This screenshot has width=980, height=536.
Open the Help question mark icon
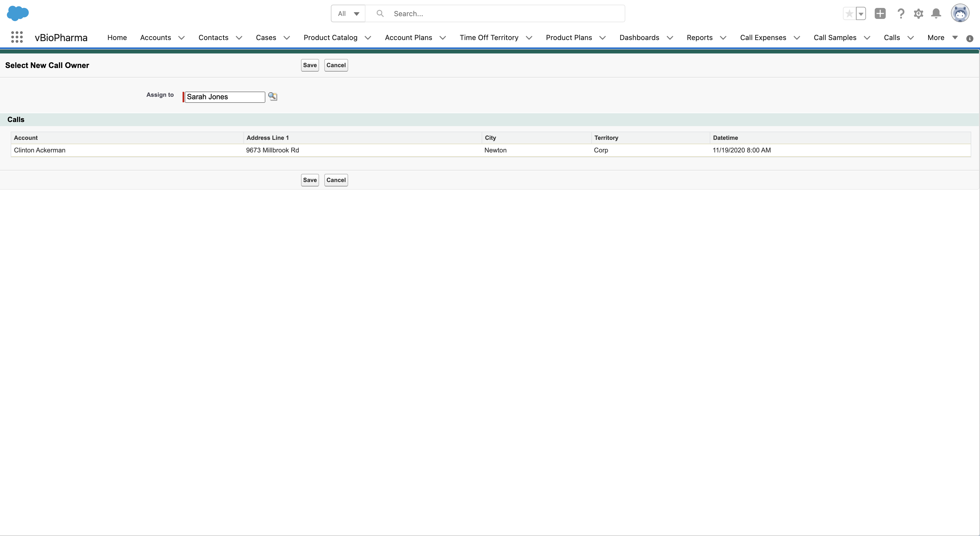click(x=901, y=14)
